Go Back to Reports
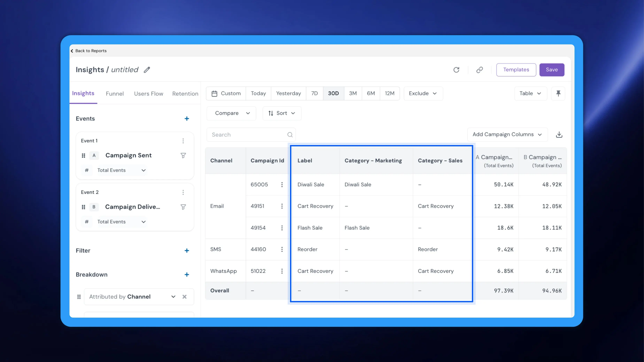Viewport: 644px width, 362px height. (89, 51)
